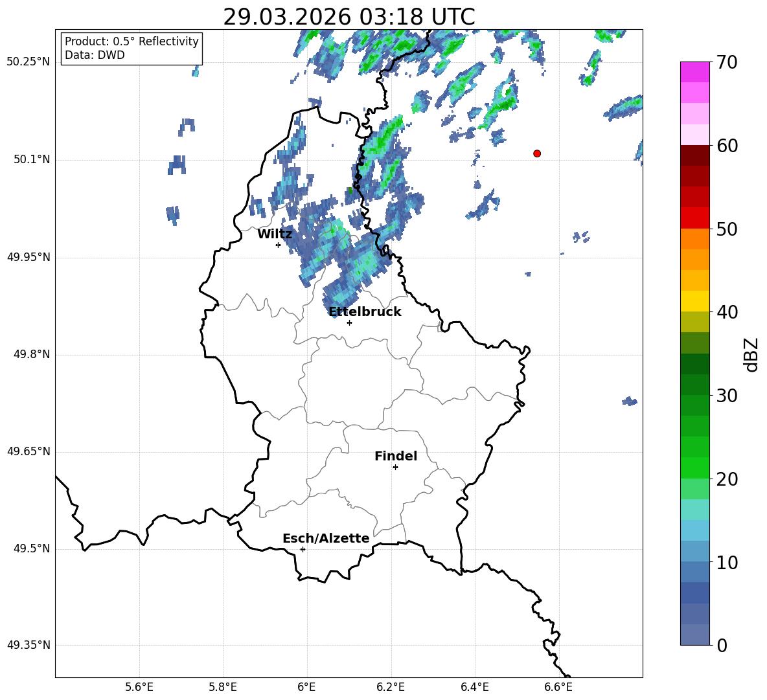Image resolution: width=767 pixels, height=700 pixels.
Task: Click the 50 value on colorbar
Action: tap(727, 229)
